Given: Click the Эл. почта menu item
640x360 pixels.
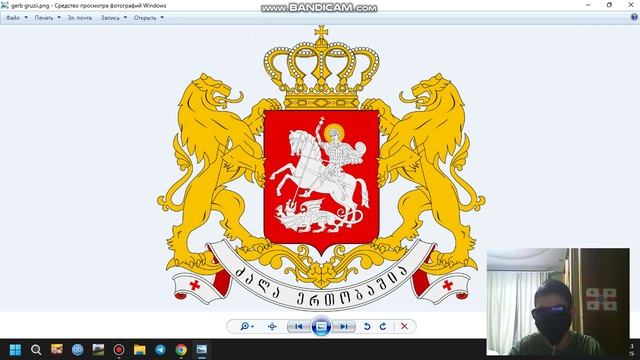Looking at the screenshot, I should [80, 18].
